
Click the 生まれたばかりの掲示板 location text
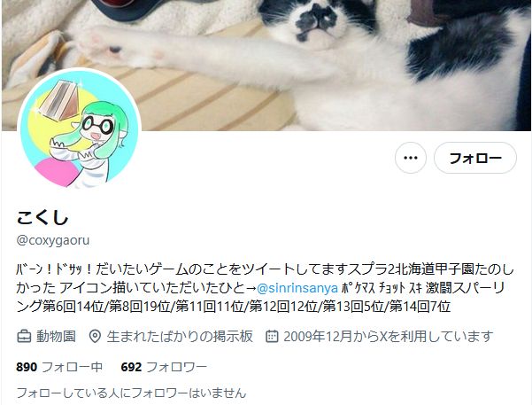tap(180, 337)
